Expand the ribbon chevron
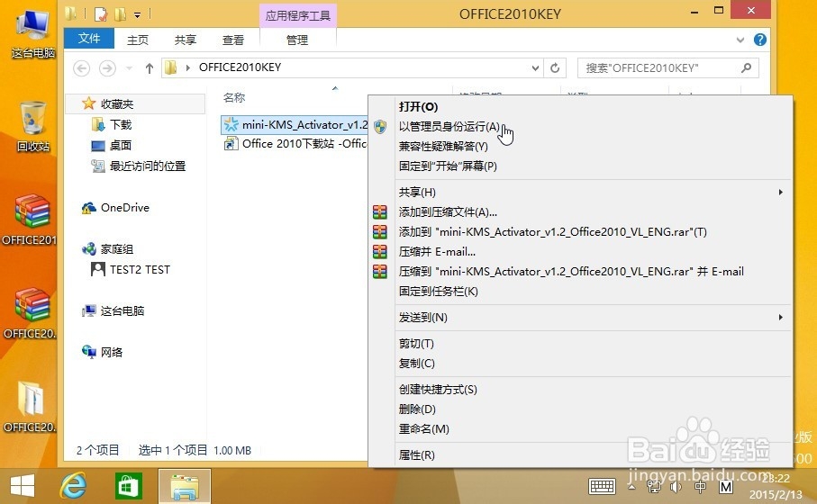The width and height of the screenshot is (817, 504). [x=740, y=40]
